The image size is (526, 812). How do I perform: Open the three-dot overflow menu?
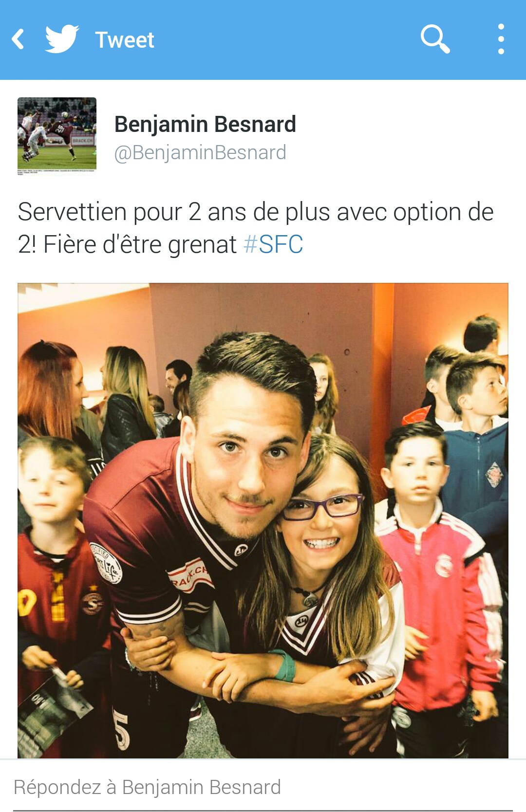[x=501, y=39]
